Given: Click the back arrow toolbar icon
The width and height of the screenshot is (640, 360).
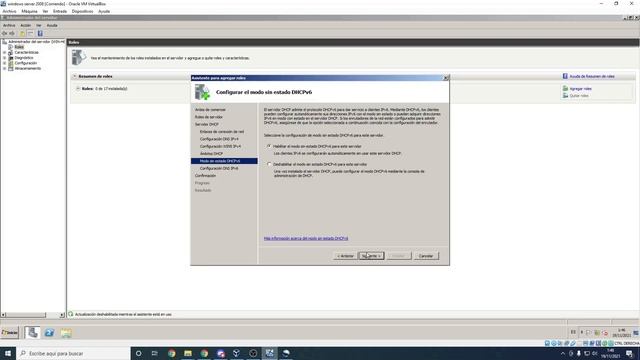Looking at the screenshot, I should click(x=4, y=33).
